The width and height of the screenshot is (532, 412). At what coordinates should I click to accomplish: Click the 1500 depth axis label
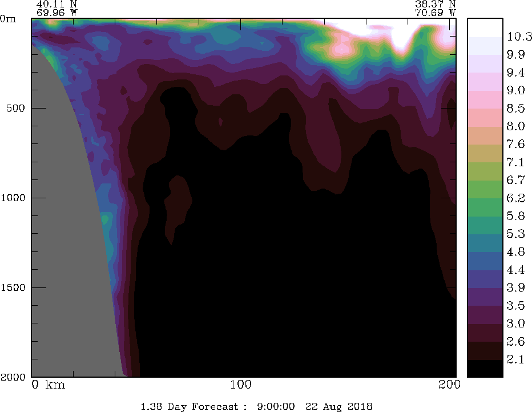[13, 287]
